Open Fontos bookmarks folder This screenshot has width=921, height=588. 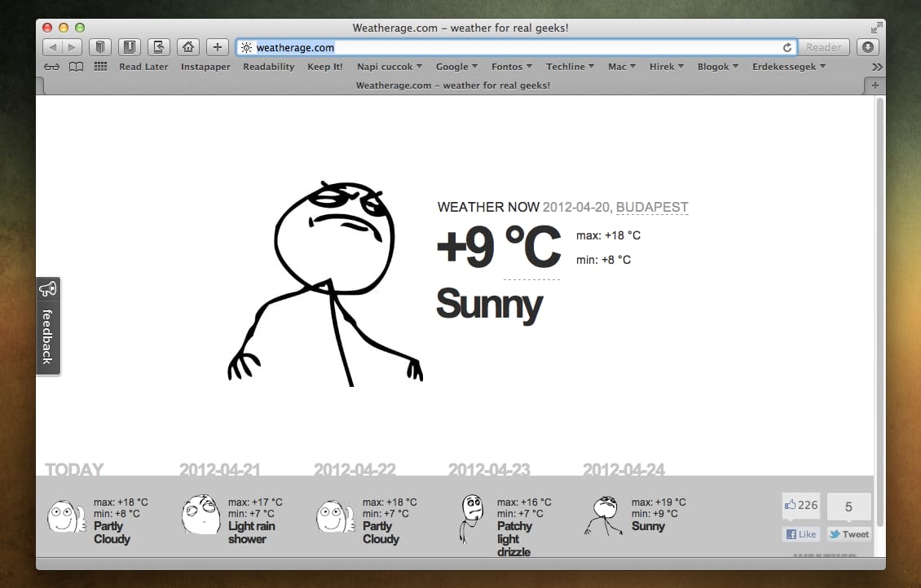click(512, 67)
